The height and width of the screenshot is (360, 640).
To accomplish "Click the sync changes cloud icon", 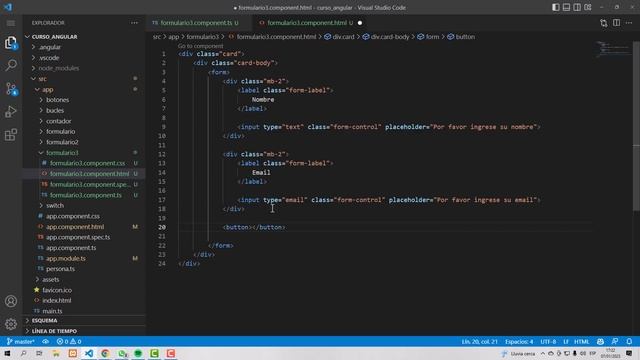I will point(45,342).
